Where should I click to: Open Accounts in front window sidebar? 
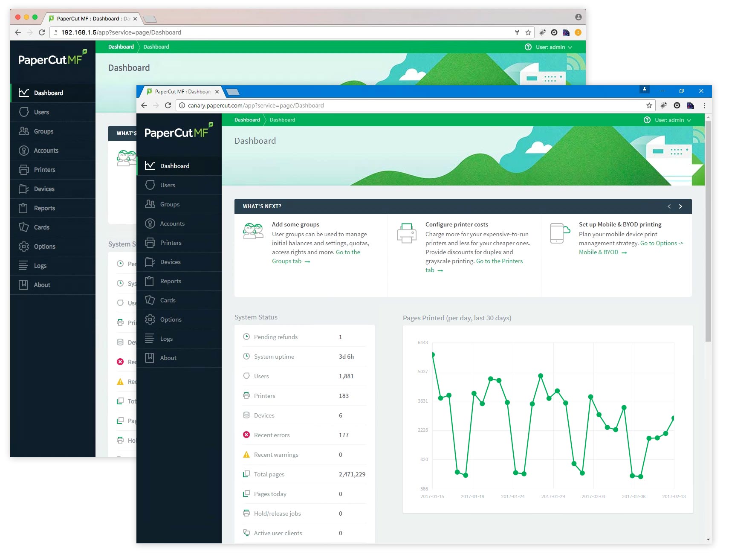click(179, 223)
